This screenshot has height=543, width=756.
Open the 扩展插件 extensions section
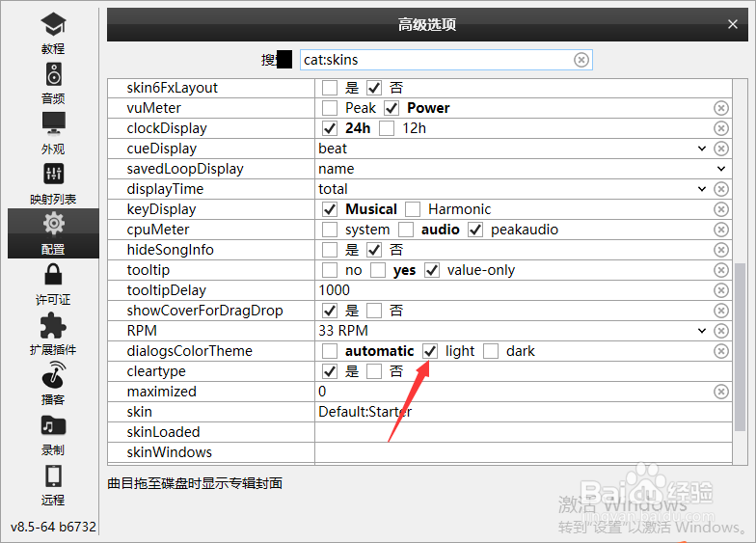coord(53,334)
